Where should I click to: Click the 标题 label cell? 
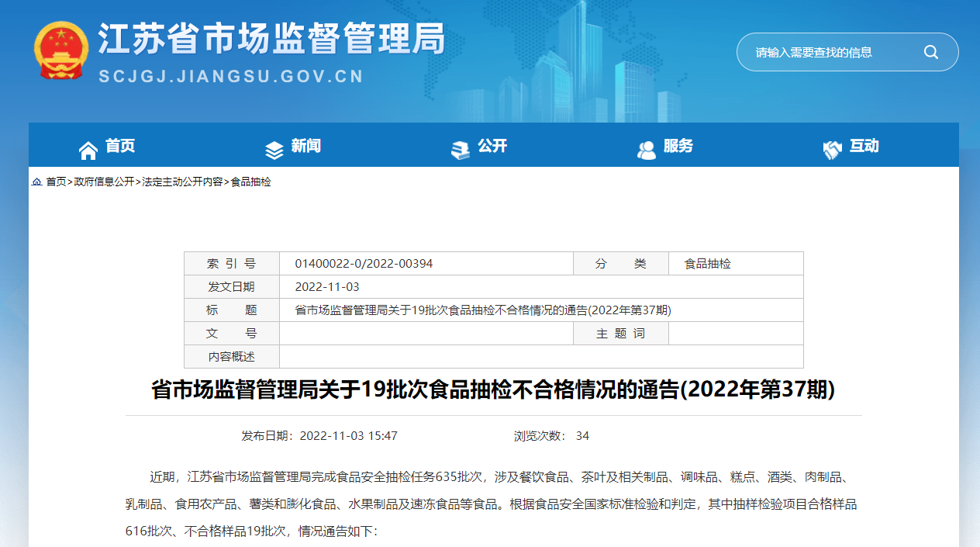[x=232, y=310]
